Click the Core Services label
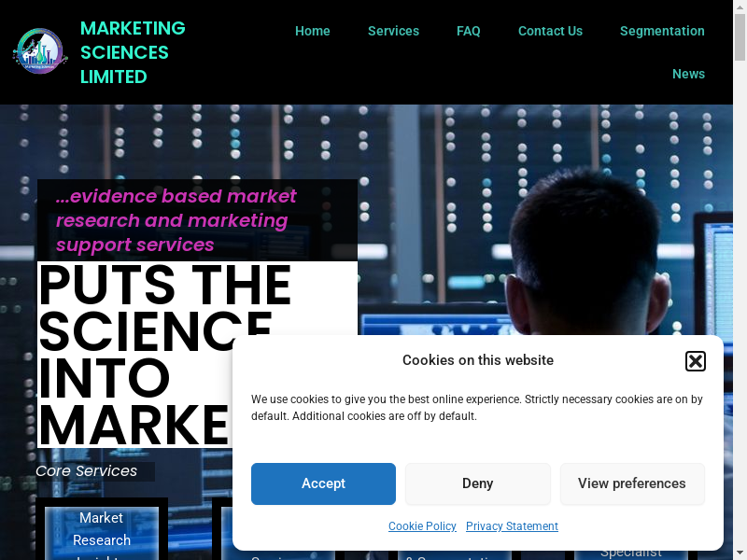This screenshot has width=747, height=560. coord(86,471)
